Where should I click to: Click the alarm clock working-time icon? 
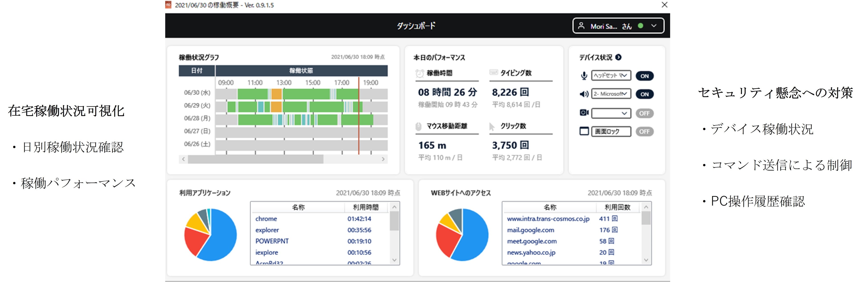(420, 73)
